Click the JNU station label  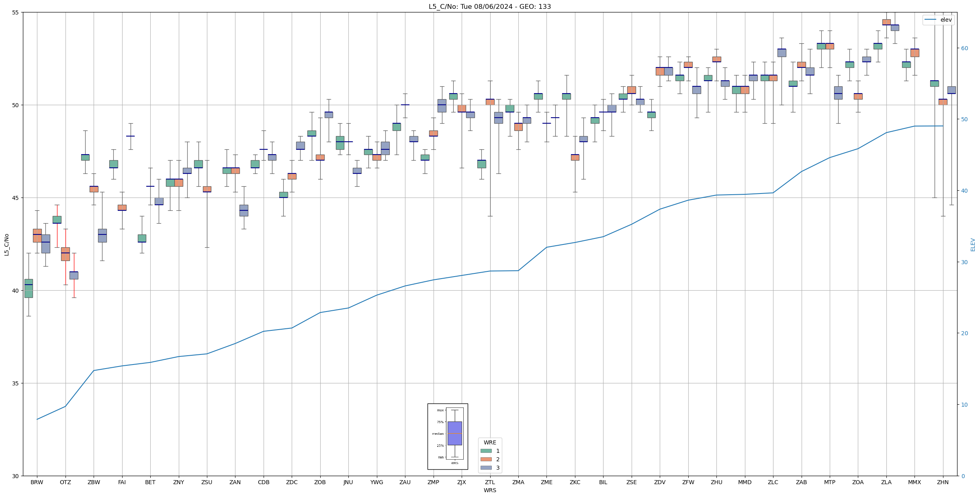click(348, 482)
